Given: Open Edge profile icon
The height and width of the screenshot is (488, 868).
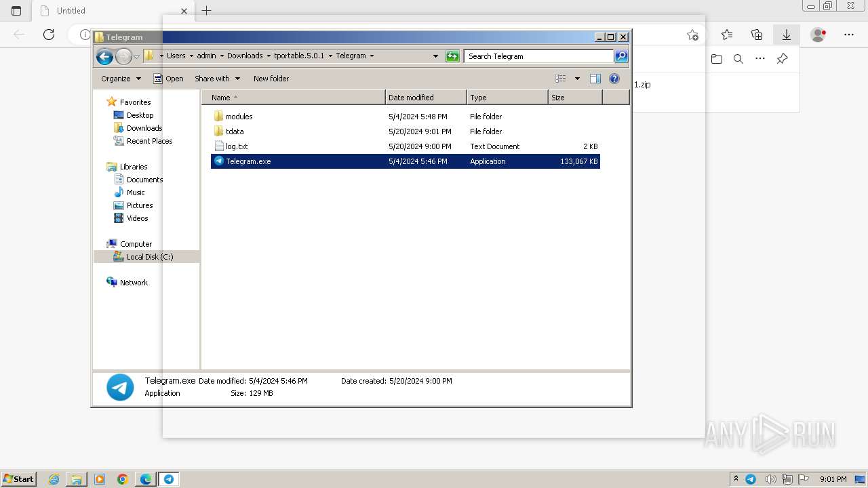Looking at the screenshot, I should (818, 35).
